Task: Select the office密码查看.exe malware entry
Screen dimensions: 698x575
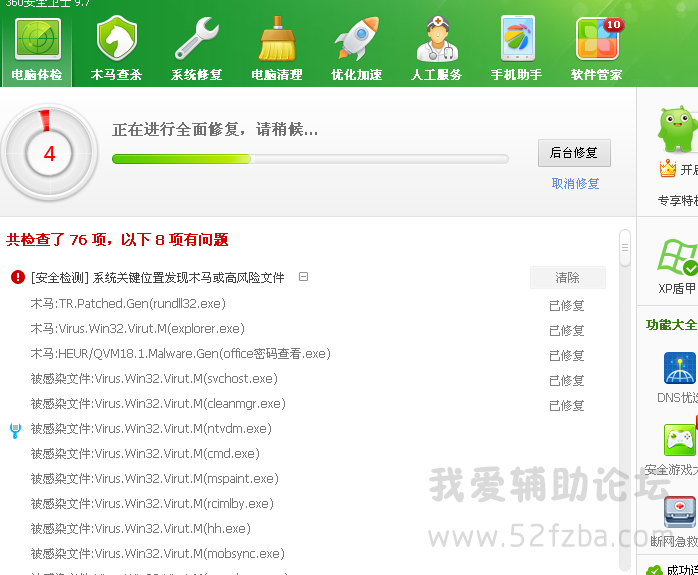Action: click(180, 353)
